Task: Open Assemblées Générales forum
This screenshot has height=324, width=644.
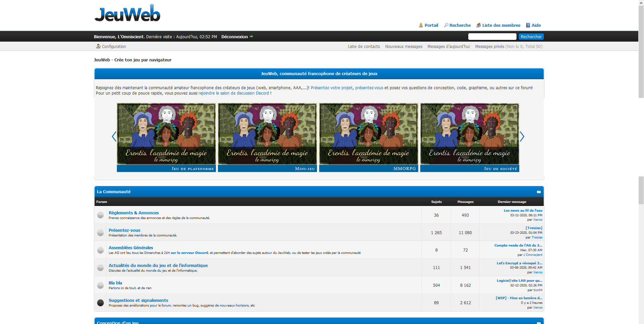Action: (131, 248)
